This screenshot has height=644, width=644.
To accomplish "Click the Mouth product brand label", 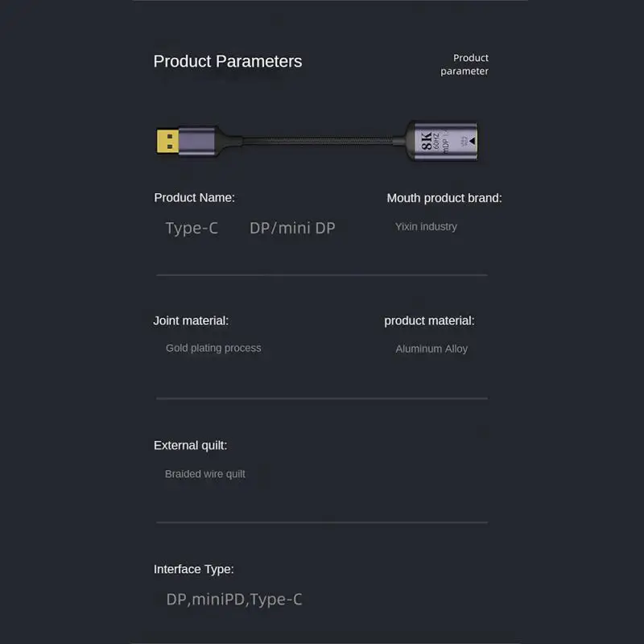I will point(444,198).
